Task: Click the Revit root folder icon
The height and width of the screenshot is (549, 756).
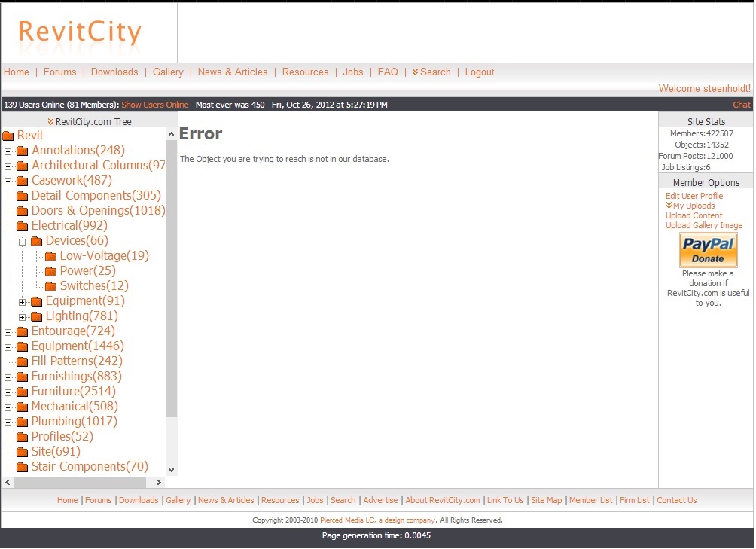Action: [x=8, y=136]
